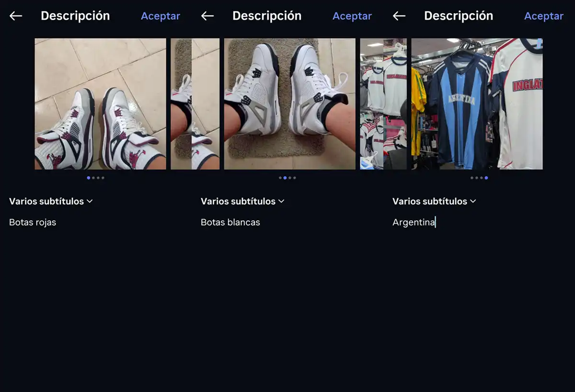Tap the page dots under the red boots photo
The height and width of the screenshot is (392, 575).
[x=95, y=178]
